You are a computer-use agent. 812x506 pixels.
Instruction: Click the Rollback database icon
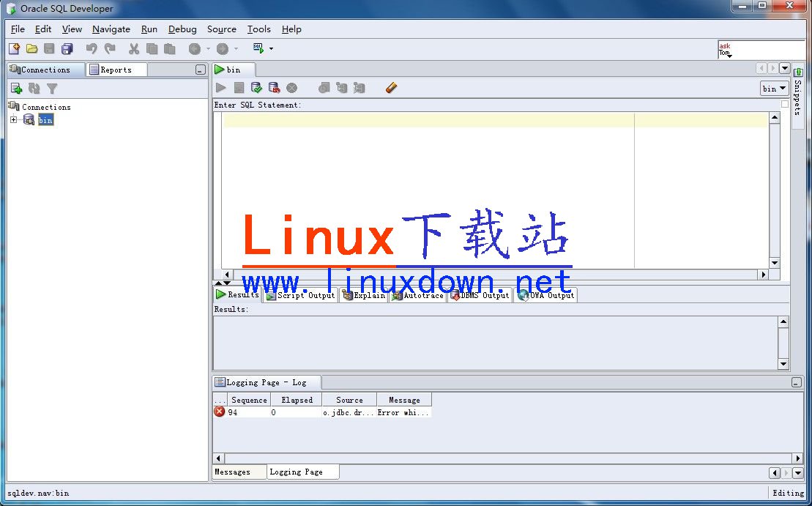tap(274, 88)
